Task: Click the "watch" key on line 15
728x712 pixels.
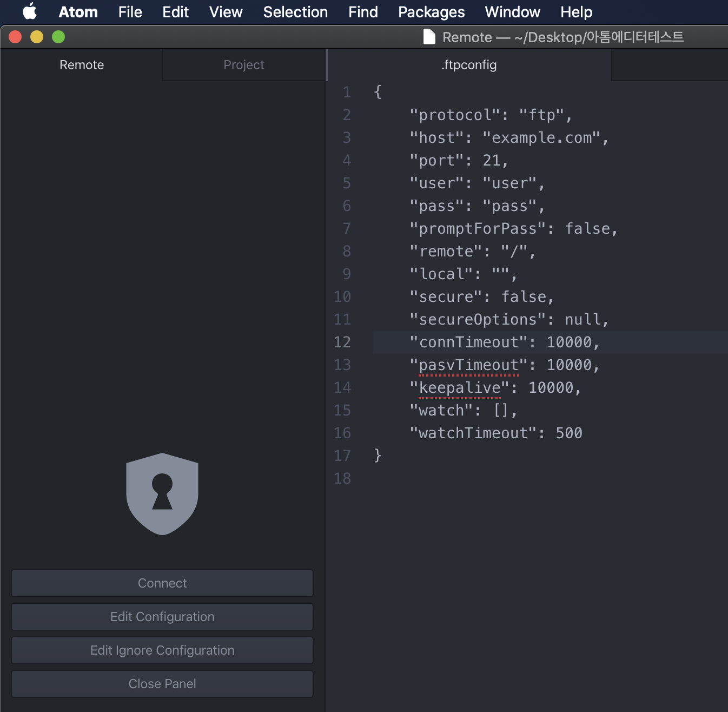Action: point(441,411)
